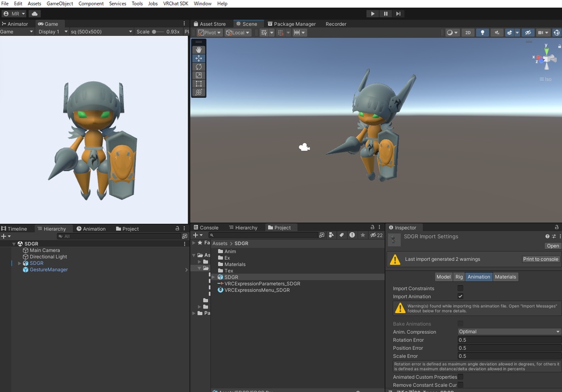The image size is (562, 392).
Task: Uncheck the Import Animation checkbox
Action: point(460,297)
